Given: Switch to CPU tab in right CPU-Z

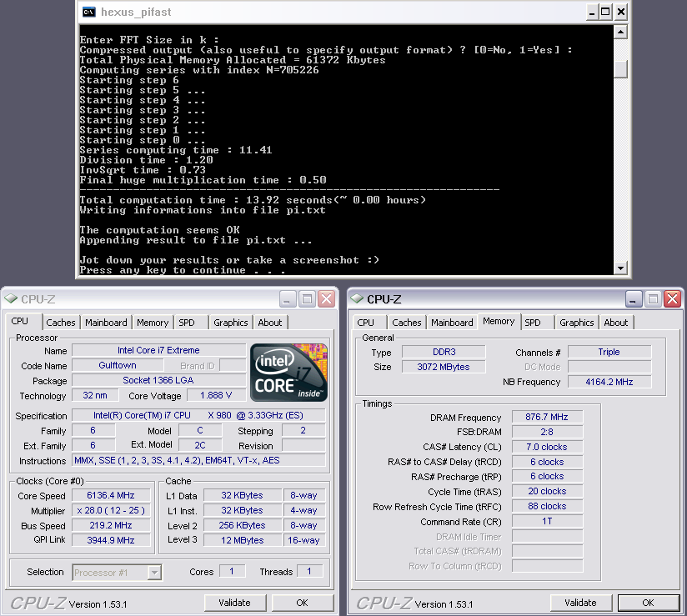Looking at the screenshot, I should tap(370, 323).
